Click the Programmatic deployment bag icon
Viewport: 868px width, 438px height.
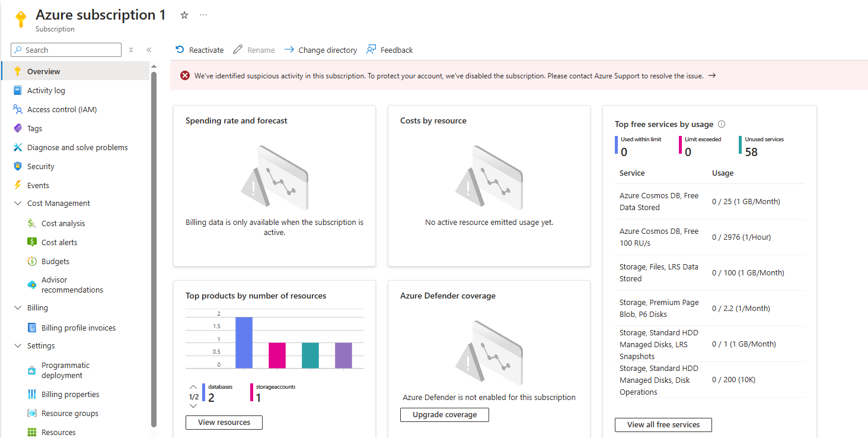(32, 370)
